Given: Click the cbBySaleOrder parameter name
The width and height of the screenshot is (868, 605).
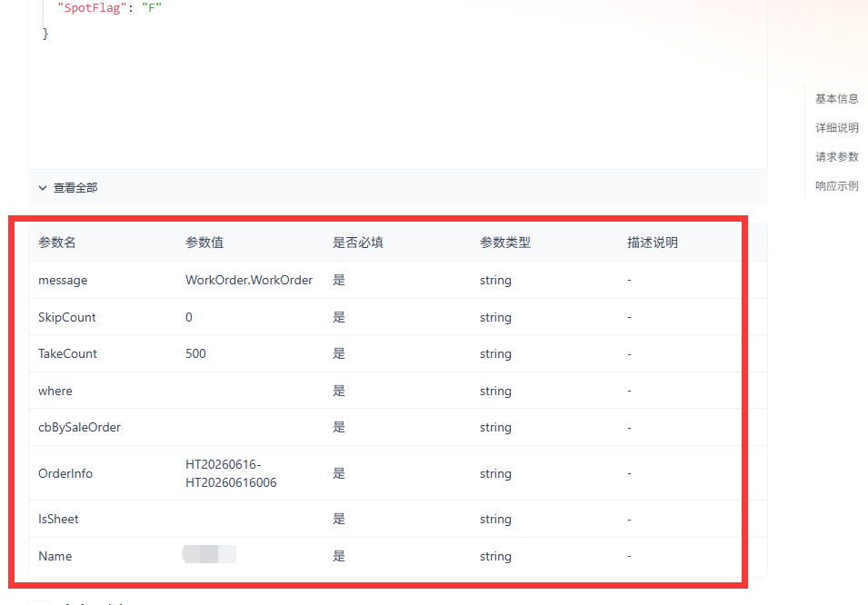Looking at the screenshot, I should tap(79, 427).
